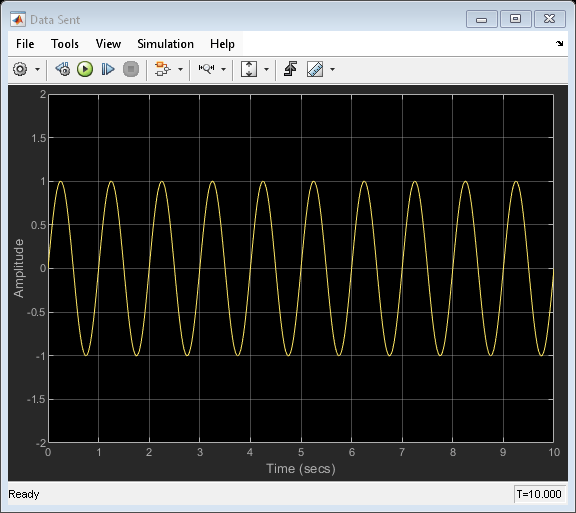Click the Scale Y-Axis Limits icon
This screenshot has width=576, height=513.
[249, 69]
